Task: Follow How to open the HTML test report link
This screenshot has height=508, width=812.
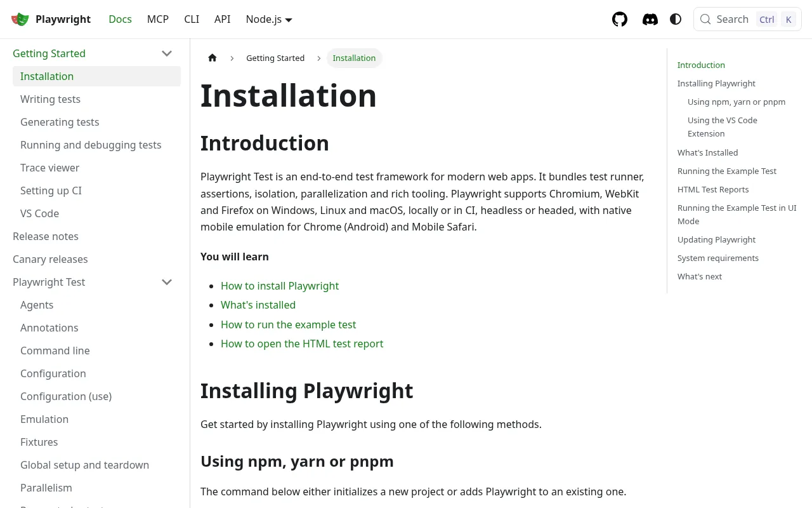Action: coord(302,344)
